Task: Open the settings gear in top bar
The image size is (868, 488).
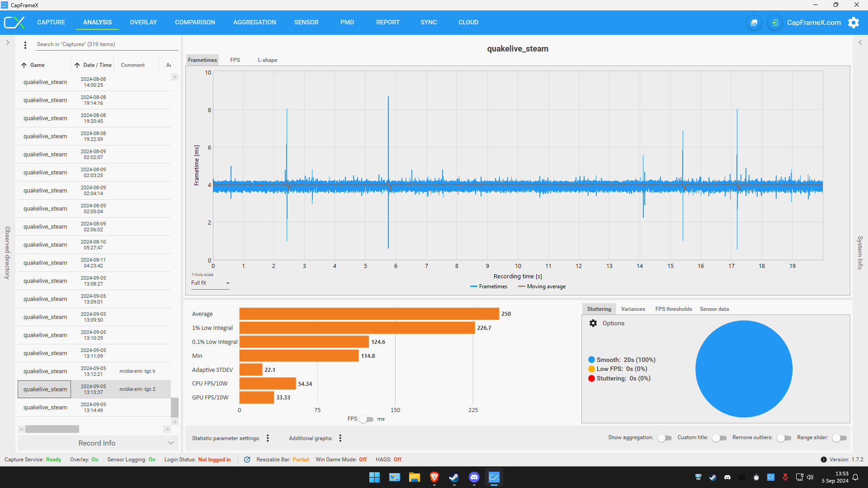Action: (x=853, y=23)
